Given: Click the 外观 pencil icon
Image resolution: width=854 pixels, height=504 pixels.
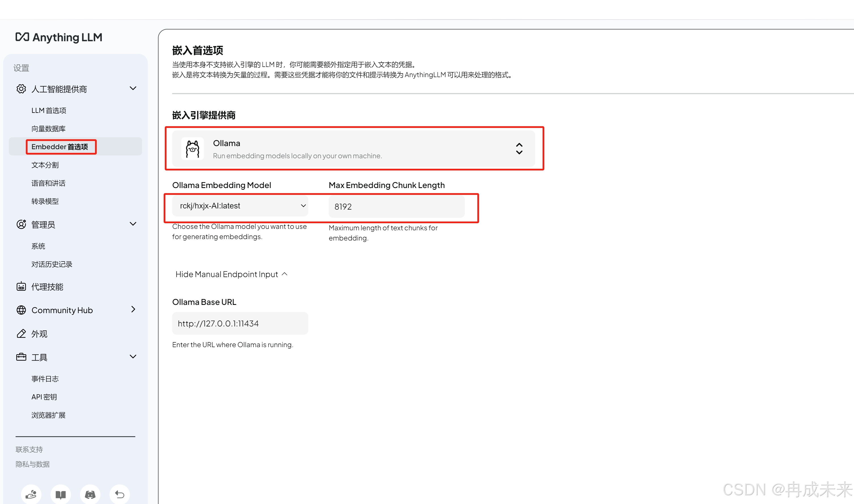Looking at the screenshot, I should (21, 334).
